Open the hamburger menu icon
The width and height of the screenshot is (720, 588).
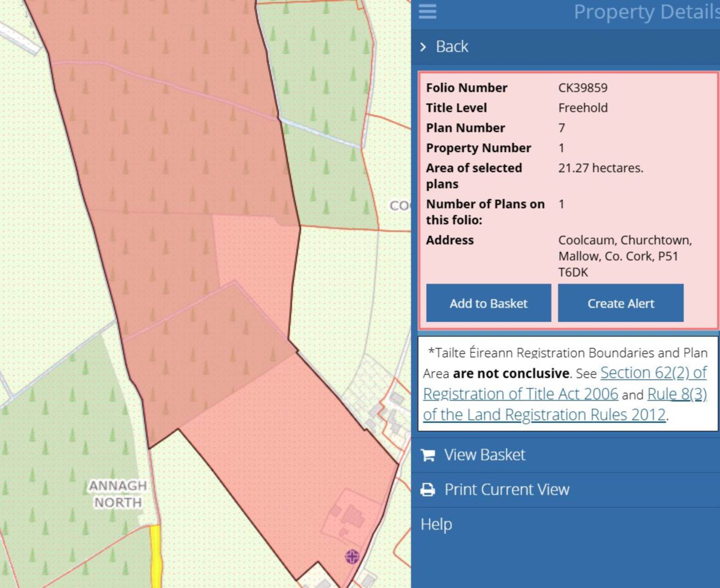427,11
